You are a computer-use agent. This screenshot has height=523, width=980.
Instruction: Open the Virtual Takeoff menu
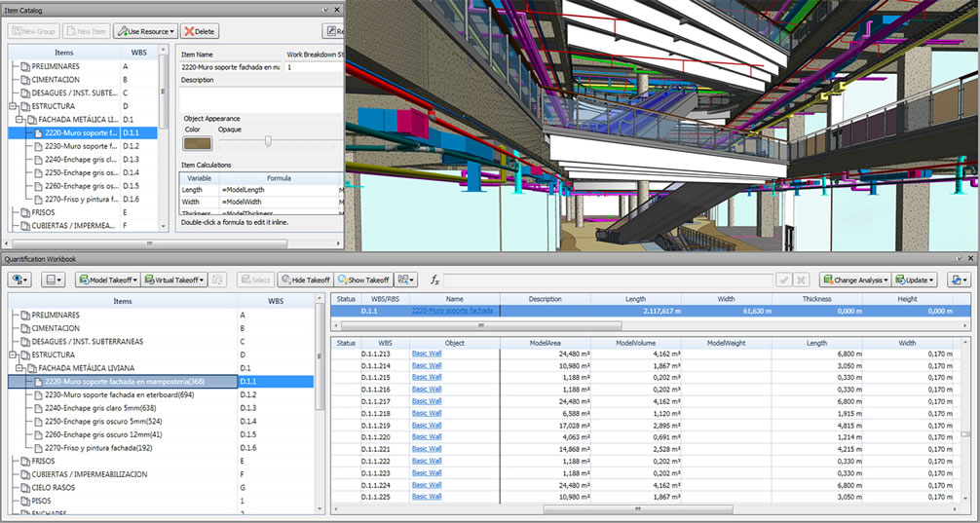173,280
